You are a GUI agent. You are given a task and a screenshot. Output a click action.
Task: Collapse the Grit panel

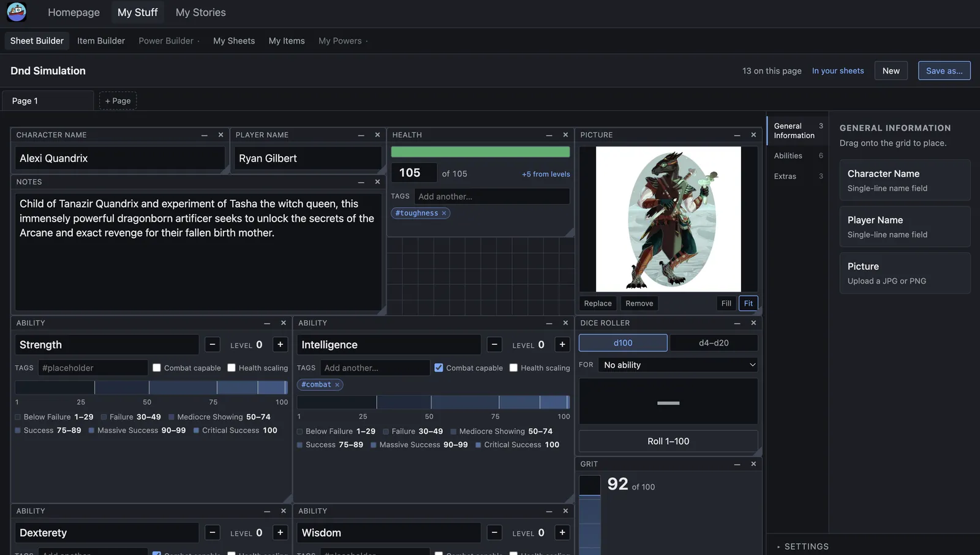737,464
